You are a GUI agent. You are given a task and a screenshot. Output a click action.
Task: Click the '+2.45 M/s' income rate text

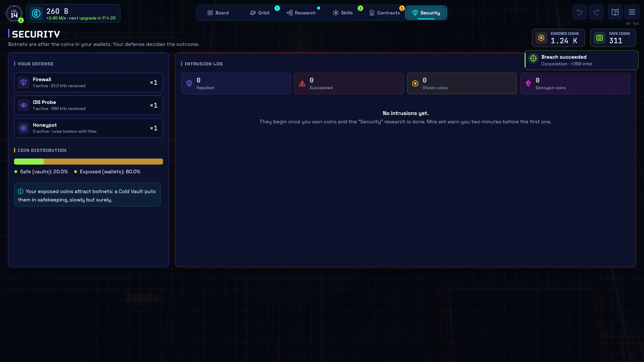(56, 18)
